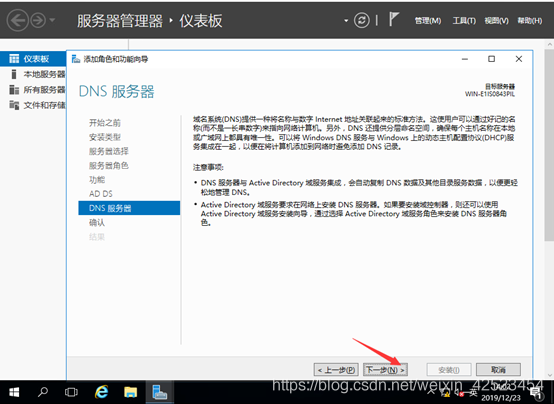554x404 pixels.
Task: Open the 帮助(H) menu
Action: click(530, 21)
